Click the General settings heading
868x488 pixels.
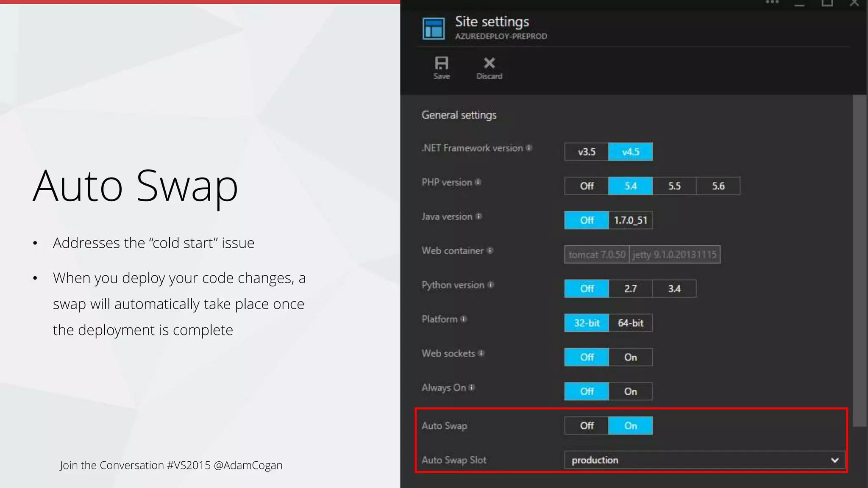[459, 115]
